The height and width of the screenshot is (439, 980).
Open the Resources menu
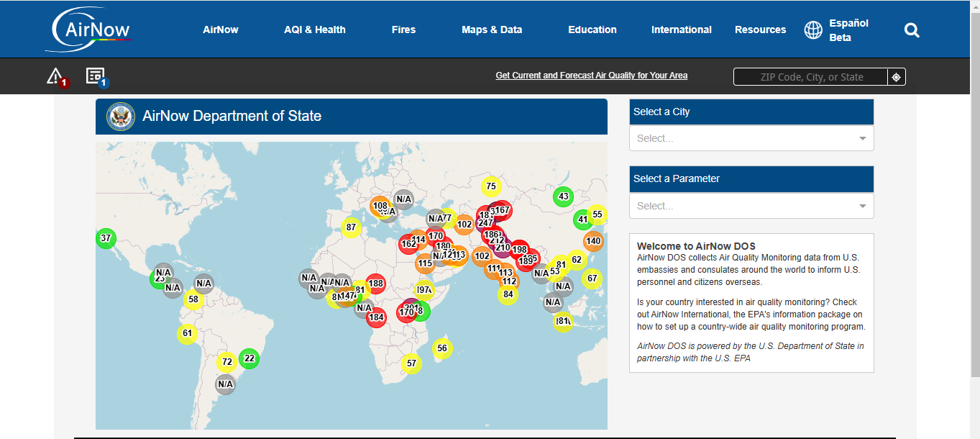click(x=760, y=30)
